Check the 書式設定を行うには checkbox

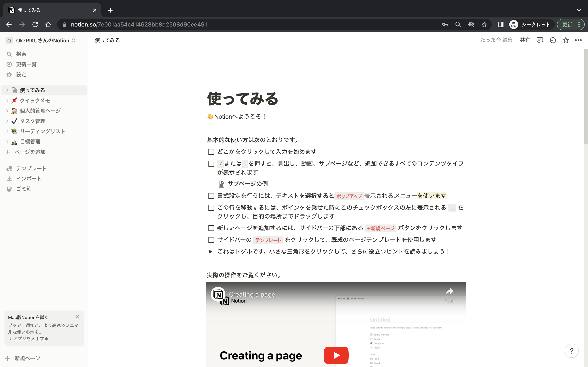211,196
